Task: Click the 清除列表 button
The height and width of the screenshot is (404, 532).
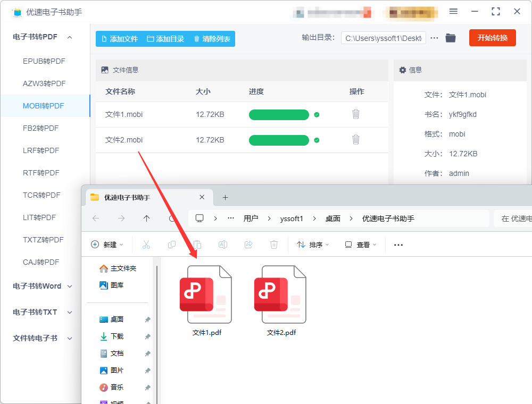Action: 212,39
